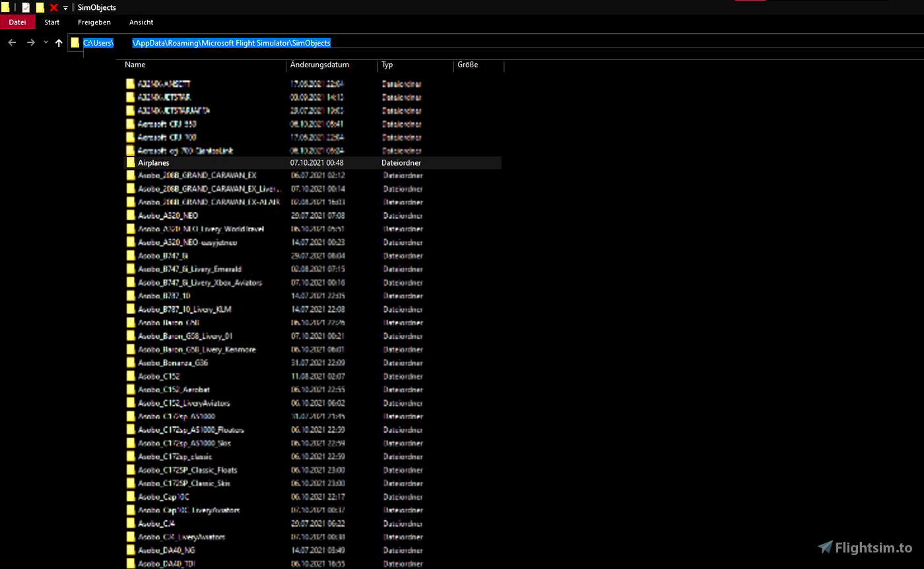Click the folder icon in title bar

[x=5, y=7]
